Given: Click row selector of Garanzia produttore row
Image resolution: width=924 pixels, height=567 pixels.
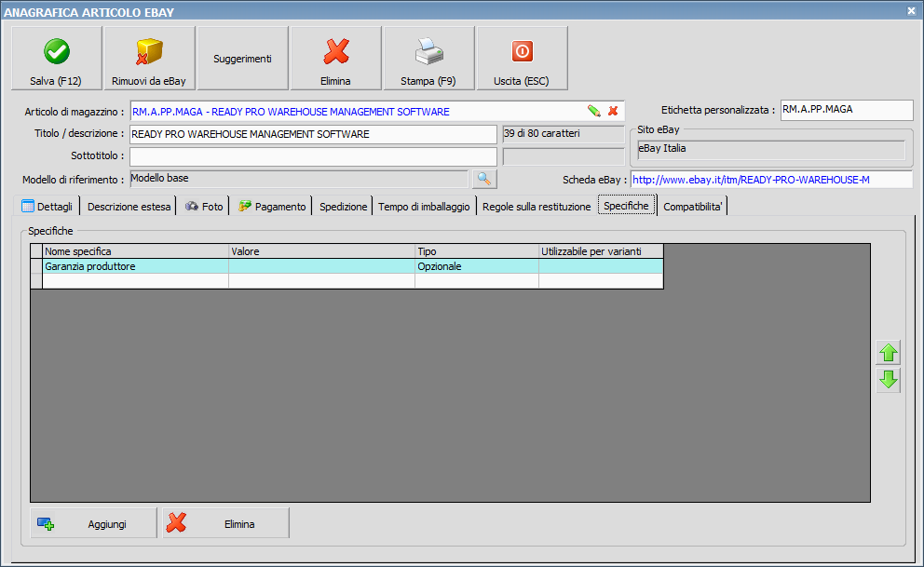Looking at the screenshot, I should [36, 266].
